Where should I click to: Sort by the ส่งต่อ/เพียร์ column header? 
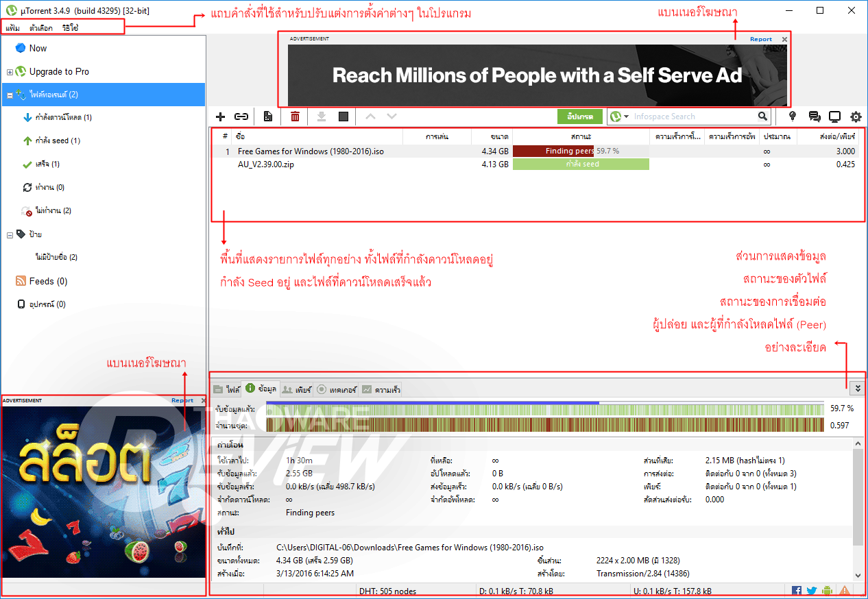point(830,136)
